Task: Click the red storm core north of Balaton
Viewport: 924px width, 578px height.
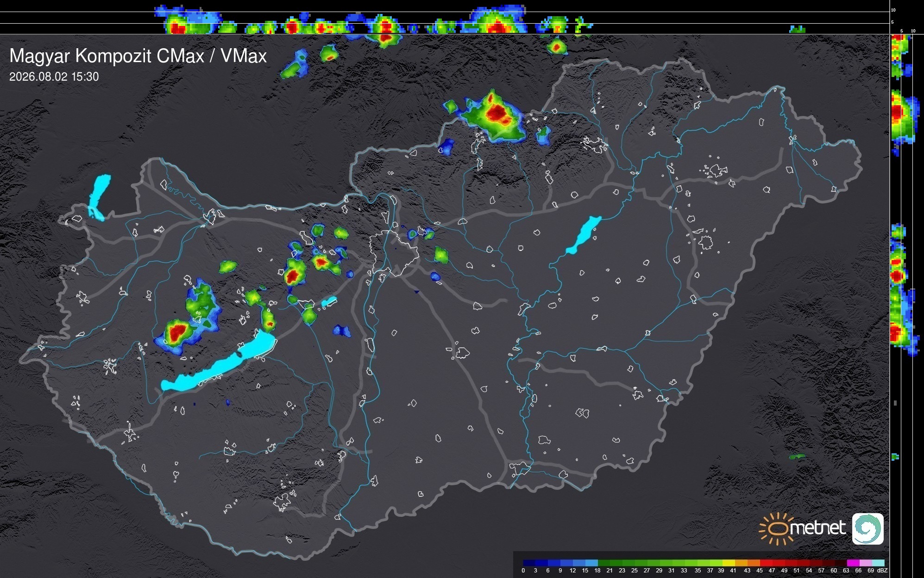Action: click(x=176, y=332)
